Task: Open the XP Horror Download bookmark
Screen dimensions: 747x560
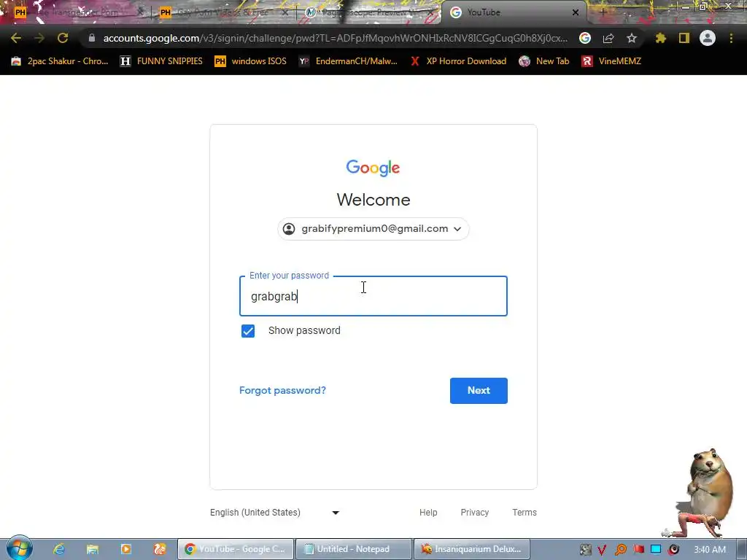Action: point(459,61)
